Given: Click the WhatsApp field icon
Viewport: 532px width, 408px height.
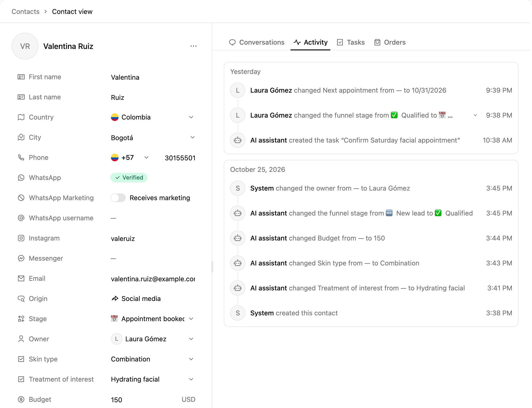Looking at the screenshot, I should pyautogui.click(x=21, y=178).
